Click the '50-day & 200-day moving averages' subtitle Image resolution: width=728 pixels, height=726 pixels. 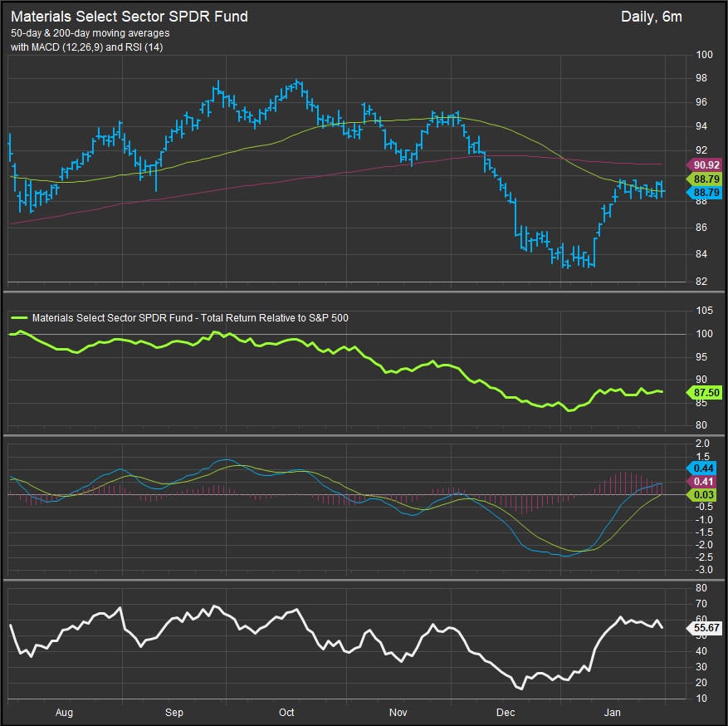tap(90, 33)
